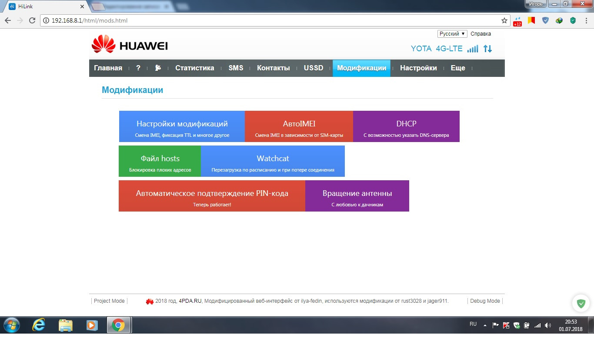The width and height of the screenshot is (594, 364).
Task: Open Action Center flag in tray
Action: click(x=495, y=325)
